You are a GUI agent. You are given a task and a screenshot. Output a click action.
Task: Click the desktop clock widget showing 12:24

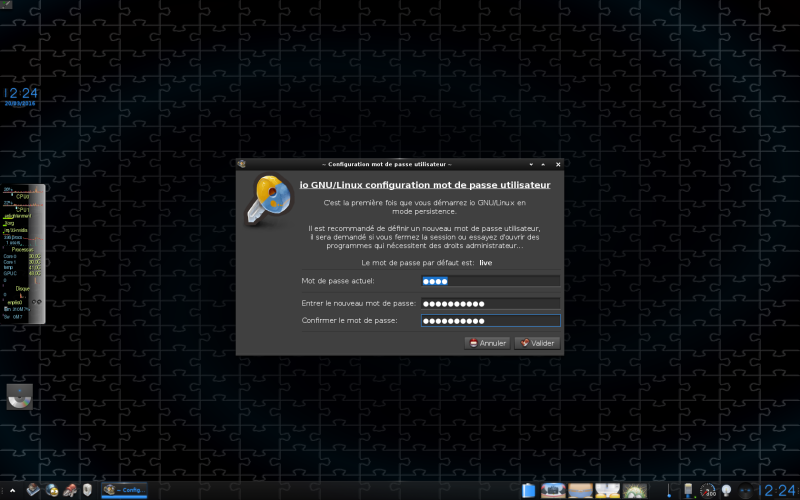pyautogui.click(x=21, y=93)
